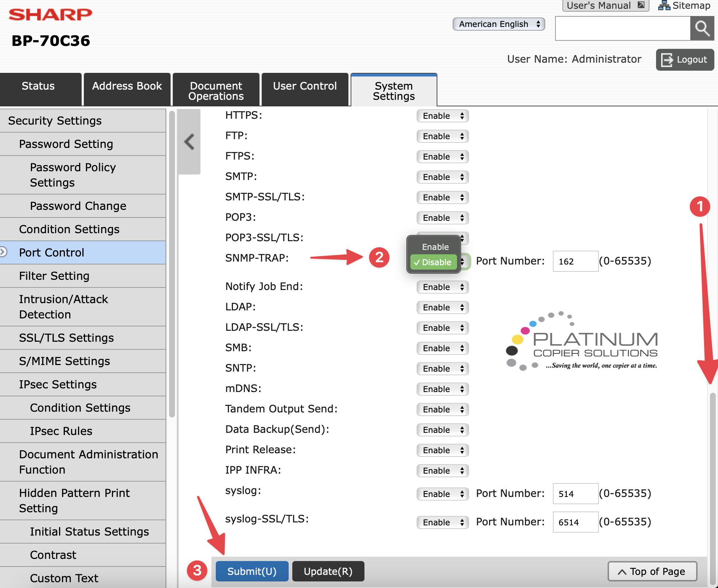Click the Sitemap icon link
The height and width of the screenshot is (588, 718).
[x=664, y=5]
